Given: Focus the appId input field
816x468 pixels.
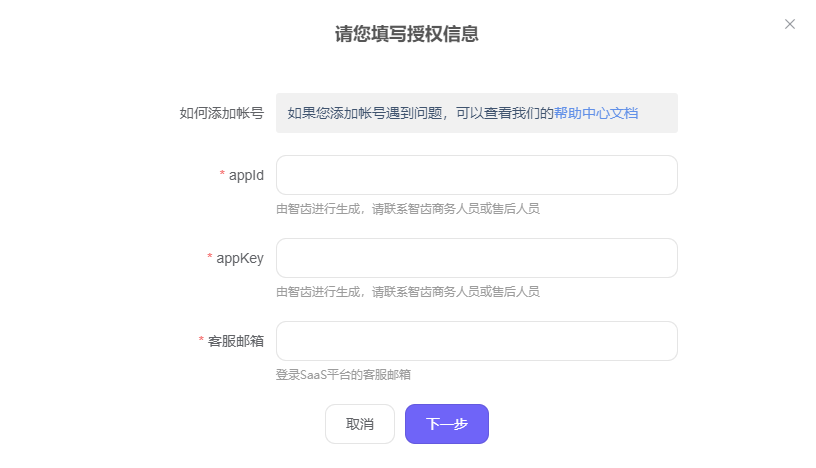Looking at the screenshot, I should [x=477, y=175].
